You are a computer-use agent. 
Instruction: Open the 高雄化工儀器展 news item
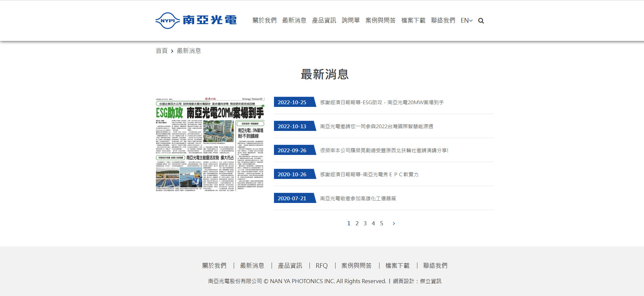358,198
